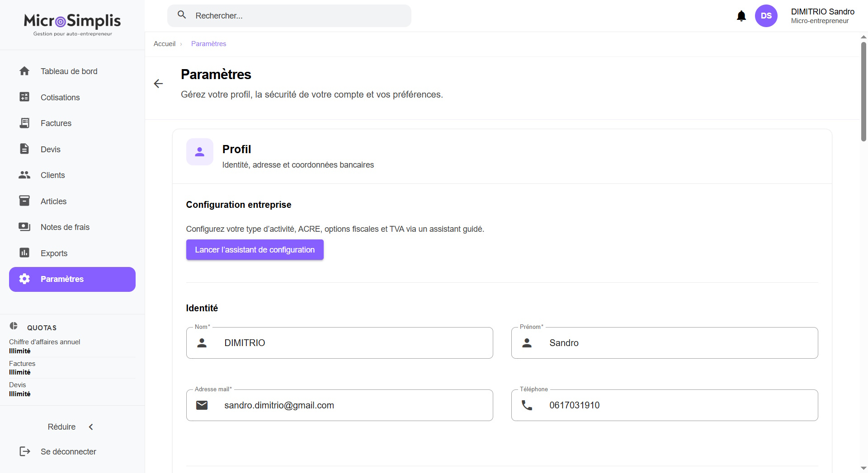Click the Paramètres gear icon in sidebar
The image size is (868, 473).
click(x=24, y=279)
